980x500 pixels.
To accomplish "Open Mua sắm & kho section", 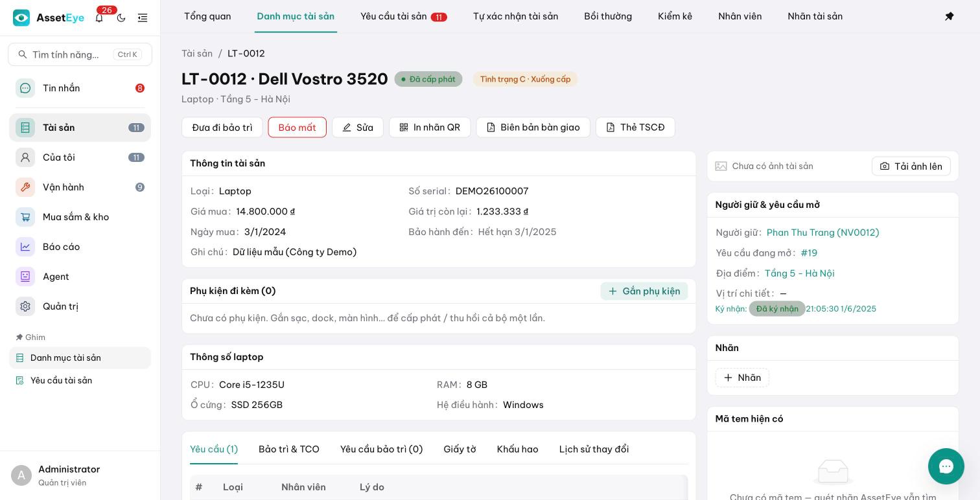I will point(80,217).
